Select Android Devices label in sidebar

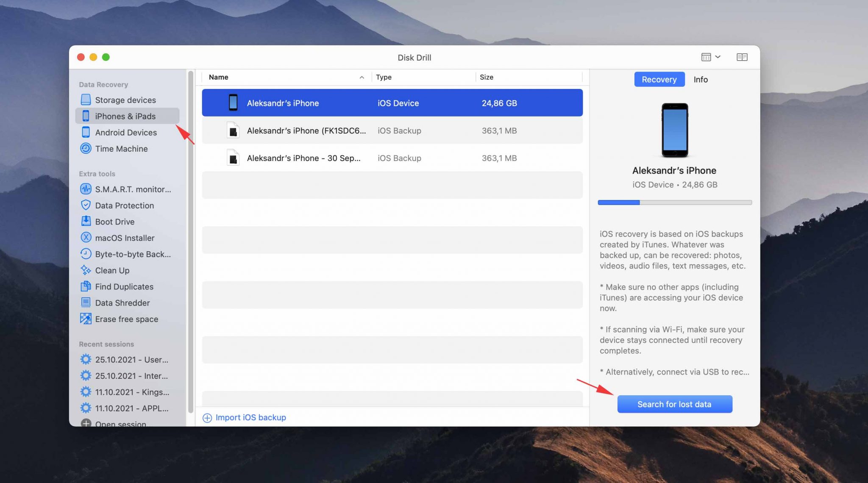[126, 132]
